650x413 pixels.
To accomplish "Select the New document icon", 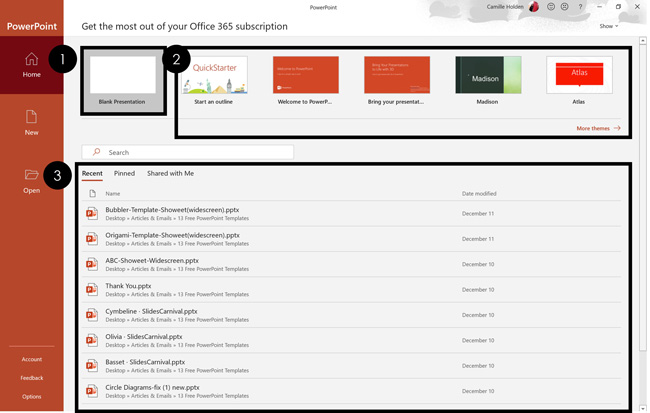I will click(x=32, y=117).
